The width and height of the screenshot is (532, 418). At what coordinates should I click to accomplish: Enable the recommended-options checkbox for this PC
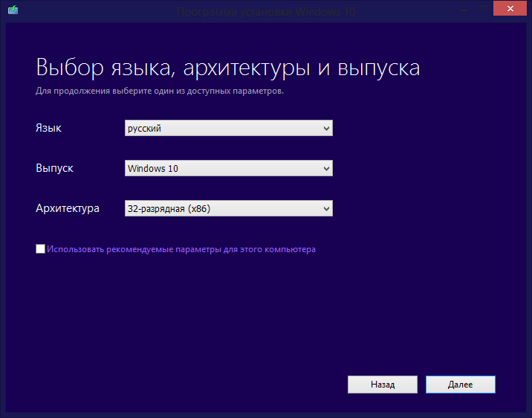[40, 249]
